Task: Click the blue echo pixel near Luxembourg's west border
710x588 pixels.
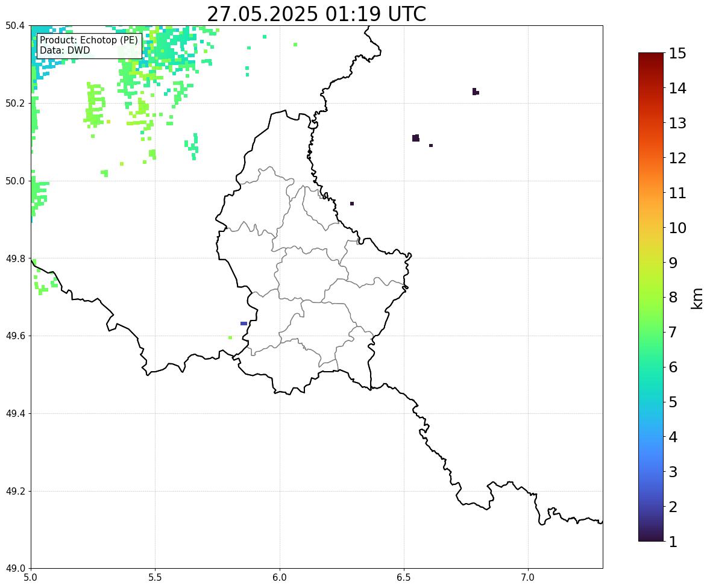Action: point(243,324)
